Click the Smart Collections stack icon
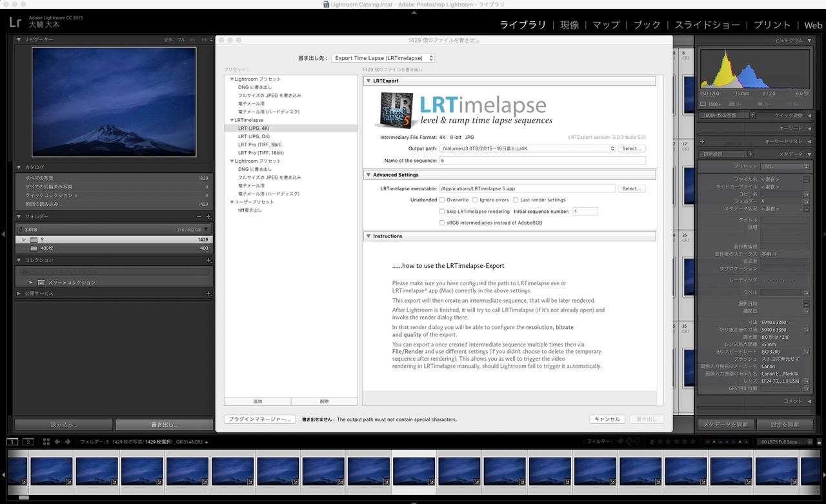826x504 pixels. tap(41, 283)
